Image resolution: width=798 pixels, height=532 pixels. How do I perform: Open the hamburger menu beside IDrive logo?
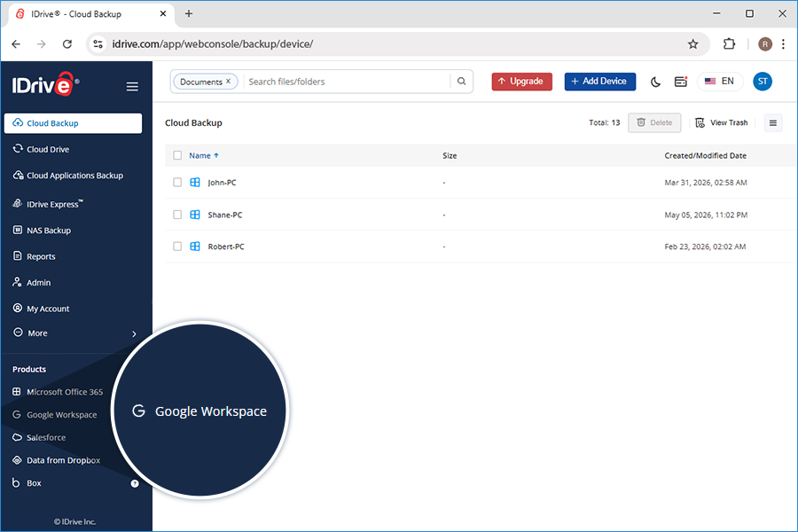(132, 87)
